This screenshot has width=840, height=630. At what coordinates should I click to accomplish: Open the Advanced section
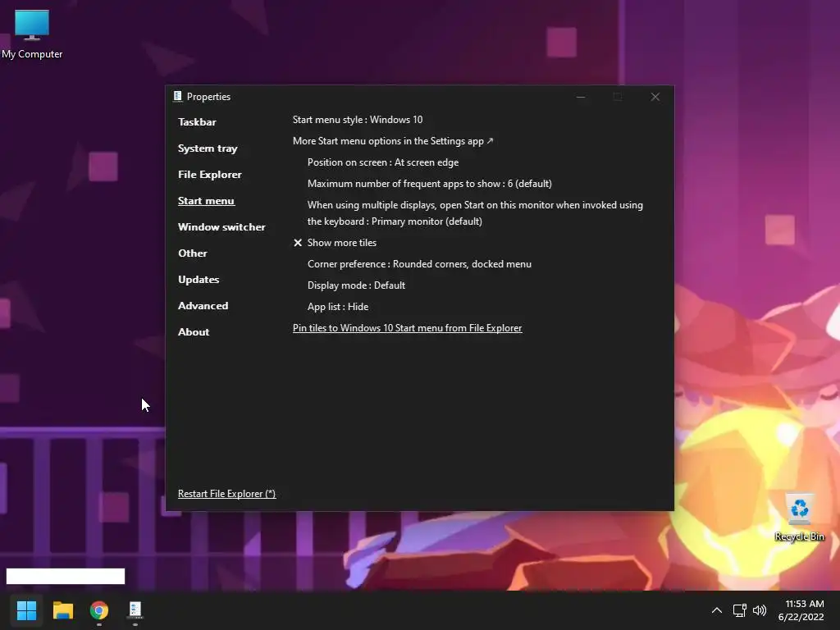(203, 306)
